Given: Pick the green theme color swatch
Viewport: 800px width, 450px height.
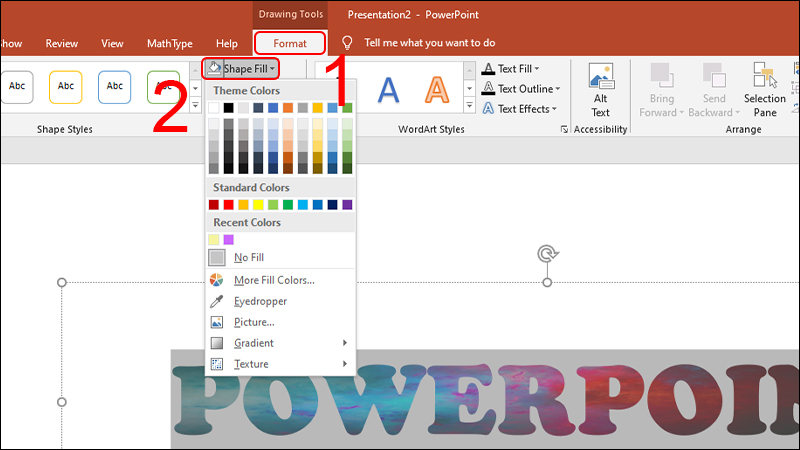Looking at the screenshot, I should point(347,108).
